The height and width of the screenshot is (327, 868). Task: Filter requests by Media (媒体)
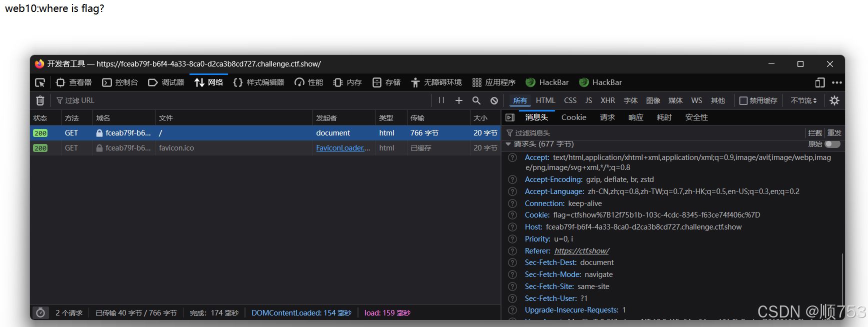pos(675,100)
